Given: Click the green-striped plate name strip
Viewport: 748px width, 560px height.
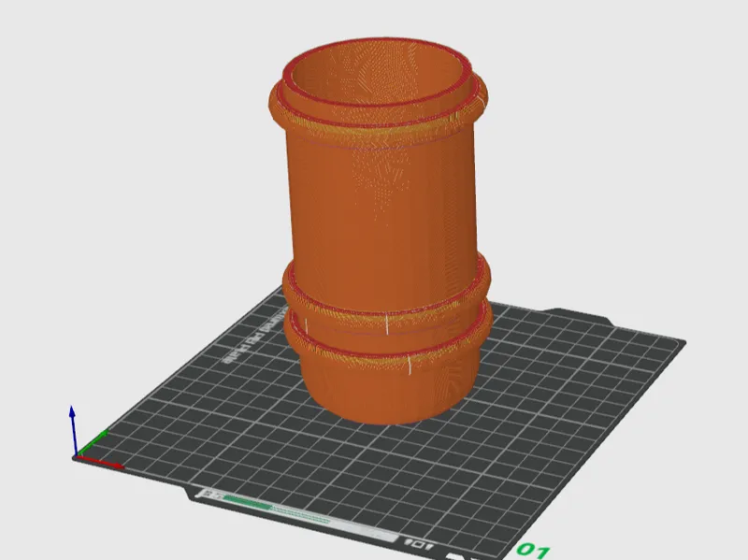Looking at the screenshot, I should pyautogui.click(x=295, y=514).
